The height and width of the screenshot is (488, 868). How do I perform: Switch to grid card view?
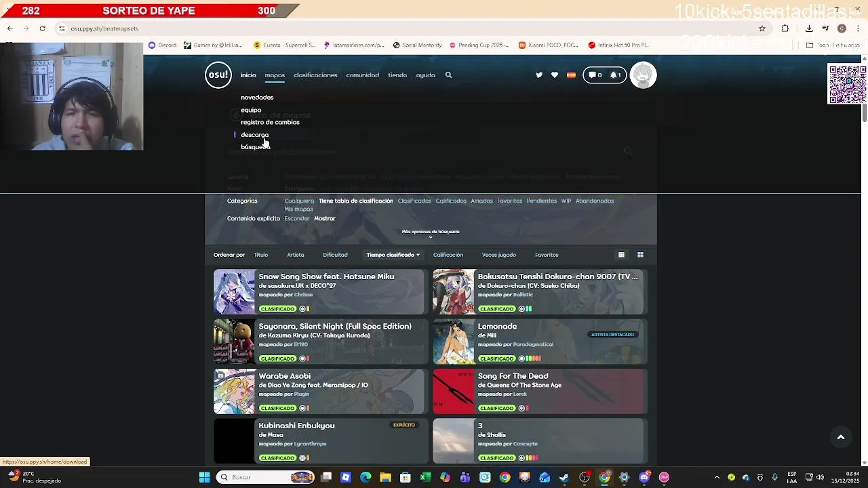coord(640,255)
